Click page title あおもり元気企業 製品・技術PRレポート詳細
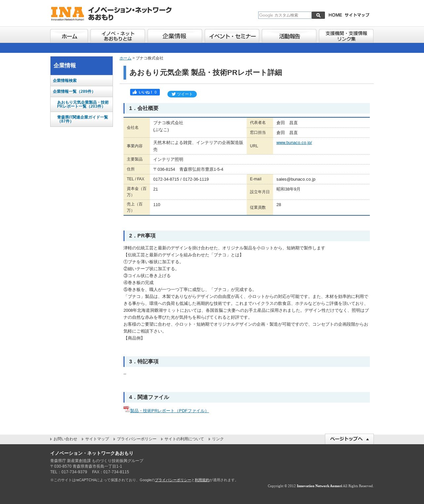This screenshot has width=424, height=504. pos(206,73)
